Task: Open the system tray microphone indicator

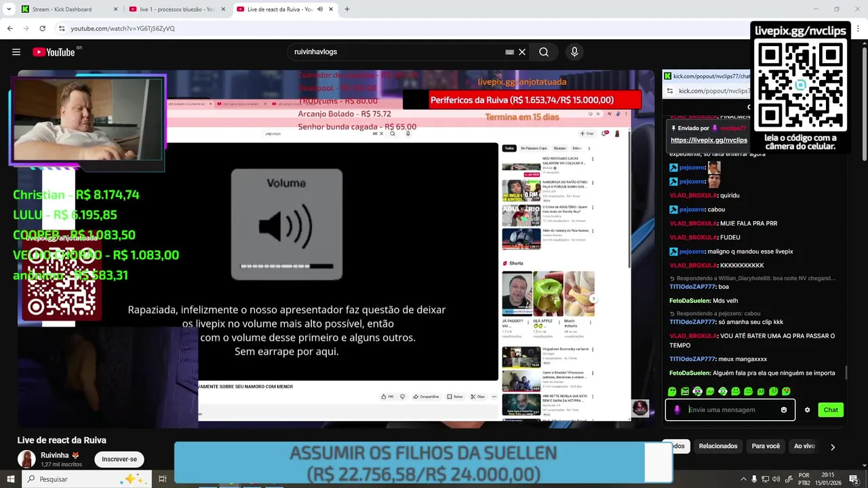Action: coord(755,479)
